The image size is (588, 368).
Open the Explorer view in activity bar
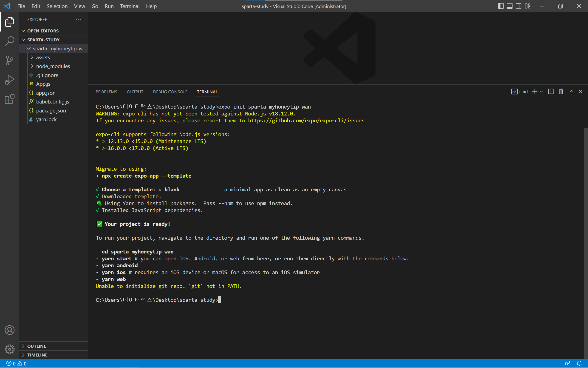[x=9, y=22]
